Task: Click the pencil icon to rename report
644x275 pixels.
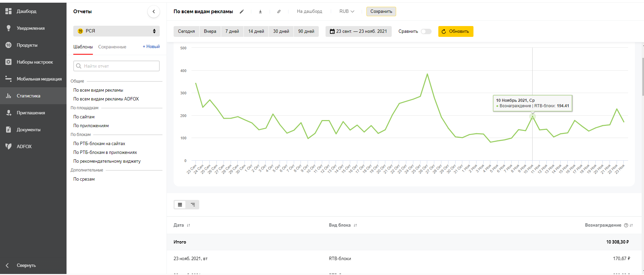Action: (242, 12)
